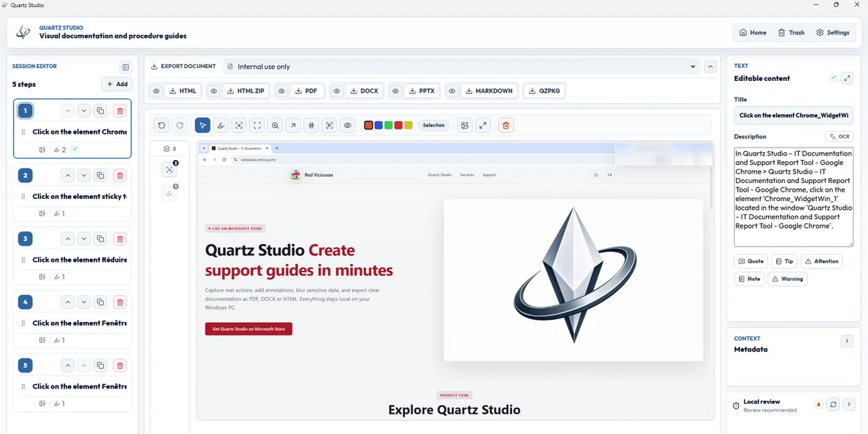Click into the Description text area
The width and height of the screenshot is (868, 434).
793,197
